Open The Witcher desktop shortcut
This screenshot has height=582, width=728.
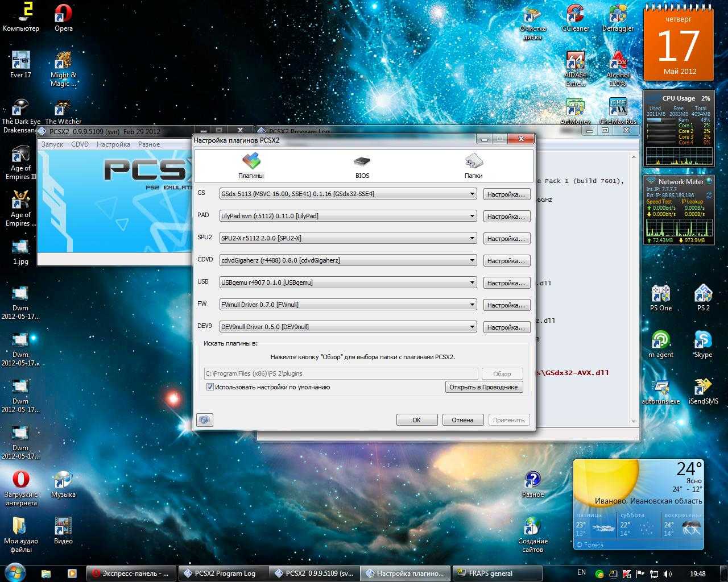click(x=63, y=111)
